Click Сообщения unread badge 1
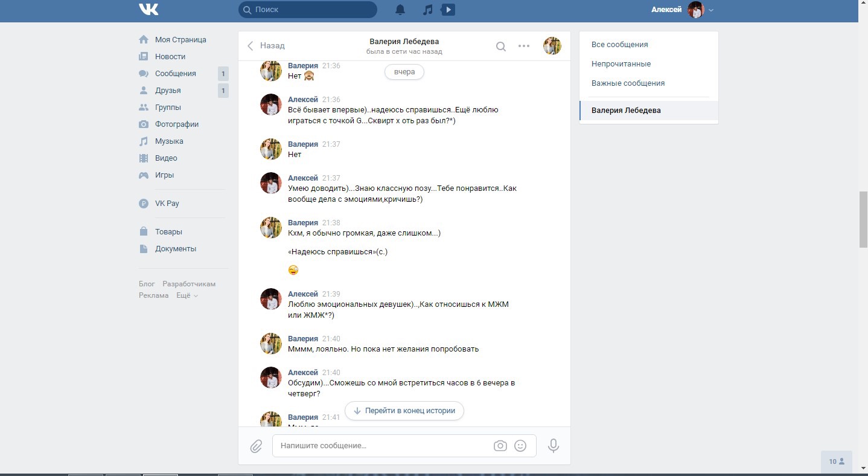Viewport: 868px width, 476px height. point(223,74)
